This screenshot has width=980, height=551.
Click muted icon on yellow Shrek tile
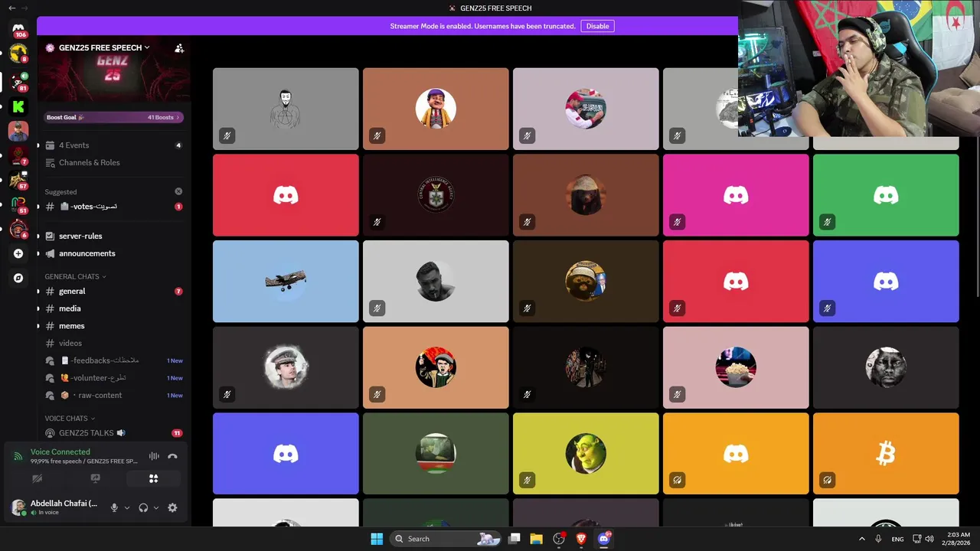point(527,481)
